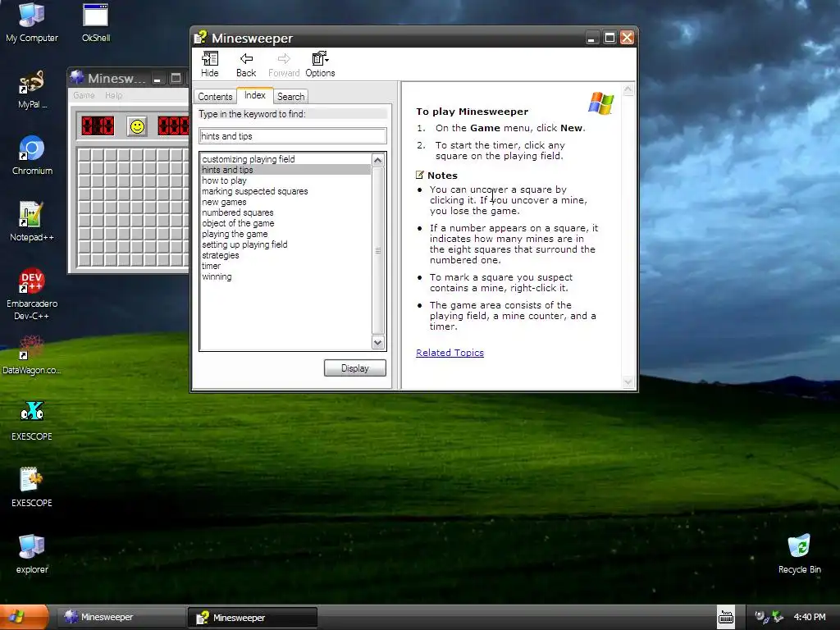Select the OkShell desktop icon
The image size is (840, 630).
96,23
